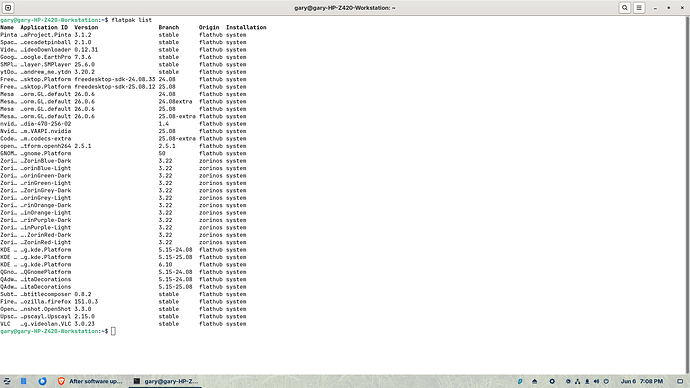Open the eject removable drive tray icon
690x388 pixels.
(534, 381)
